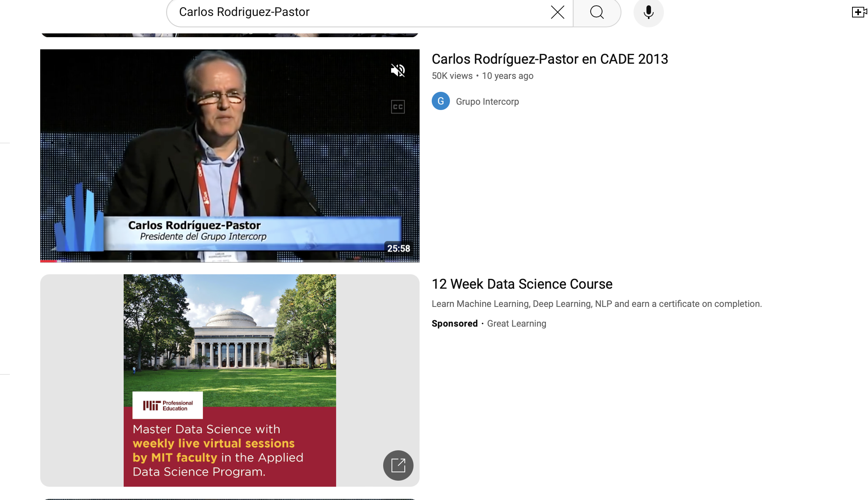Click the MIT Professional Education logo
This screenshot has height=500, width=868.
point(168,406)
